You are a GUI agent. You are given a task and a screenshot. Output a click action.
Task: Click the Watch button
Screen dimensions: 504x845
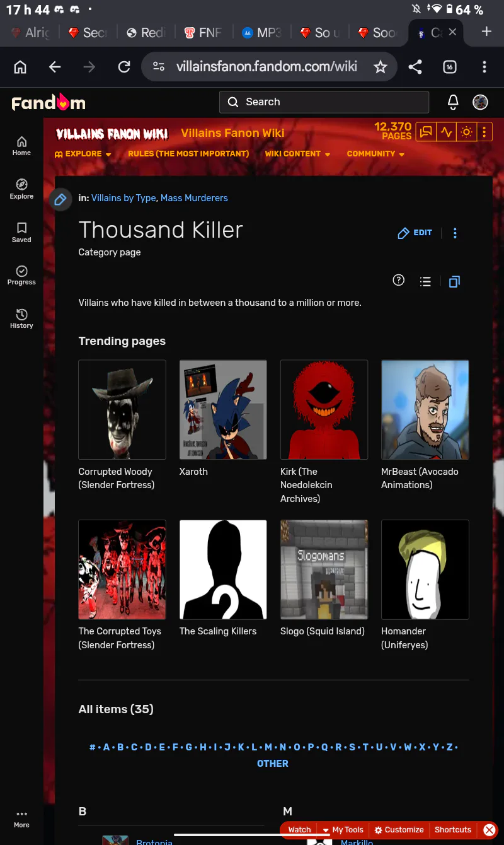(x=300, y=830)
